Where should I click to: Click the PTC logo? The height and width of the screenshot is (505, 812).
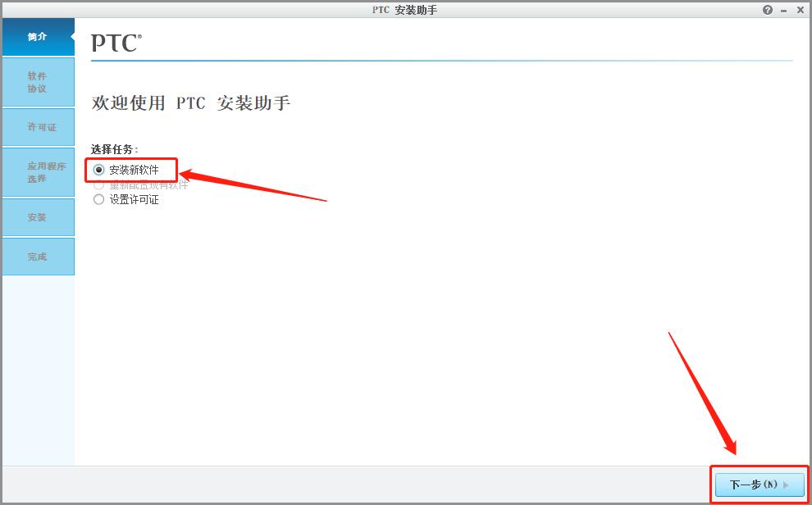tap(116, 43)
